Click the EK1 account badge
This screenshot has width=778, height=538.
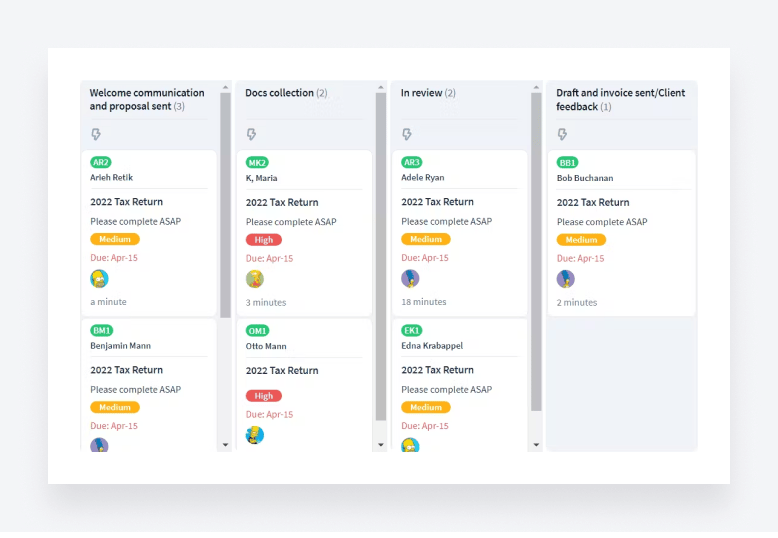[x=412, y=331]
